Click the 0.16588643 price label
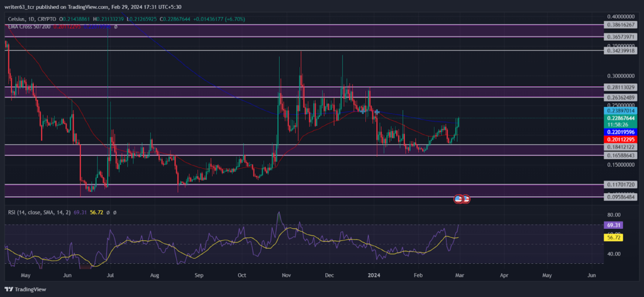 click(x=621, y=155)
